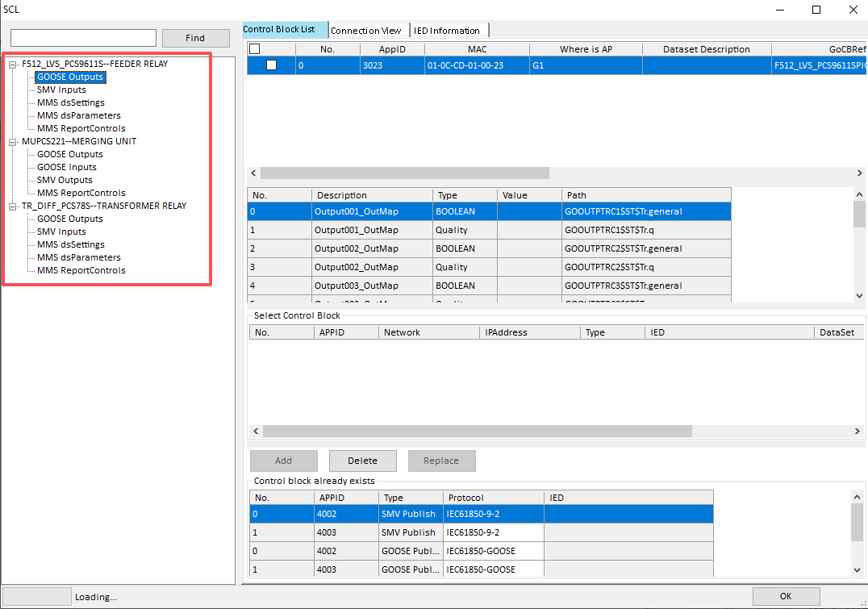Image resolution: width=868 pixels, height=609 pixels.
Task: Click inside the search input field
Action: tap(83, 38)
